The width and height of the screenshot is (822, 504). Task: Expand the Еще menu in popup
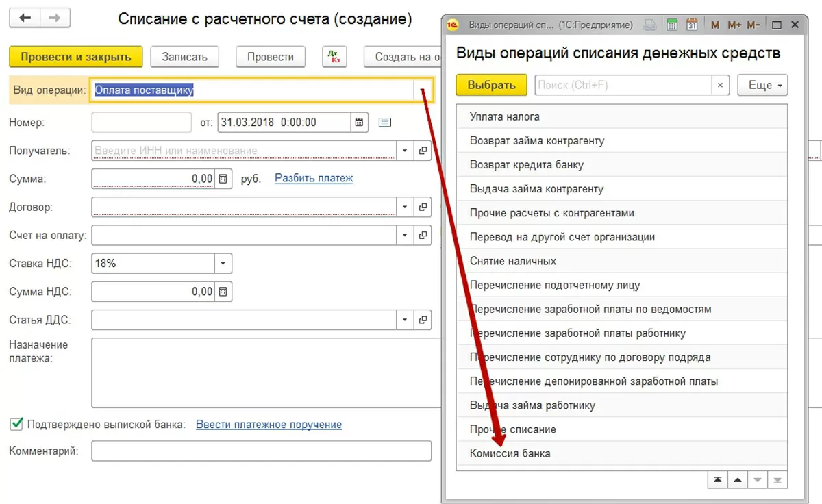pos(762,86)
